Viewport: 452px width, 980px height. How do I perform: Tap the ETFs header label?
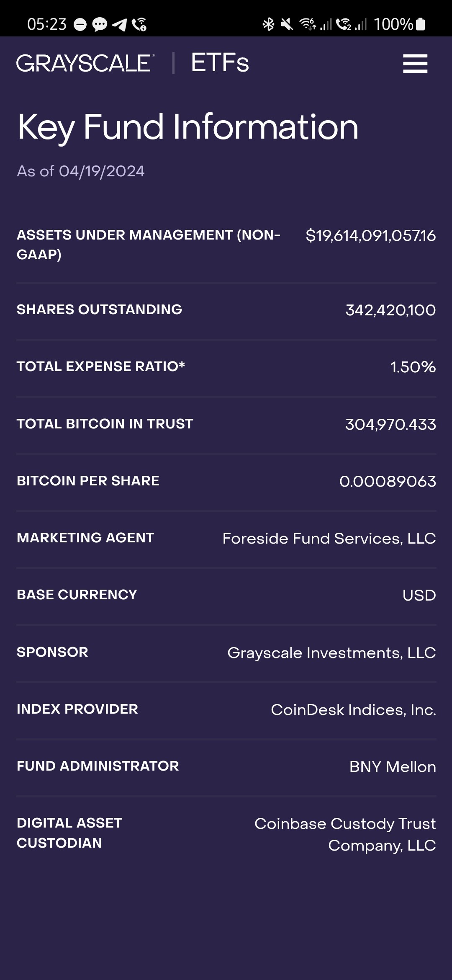[x=220, y=63]
